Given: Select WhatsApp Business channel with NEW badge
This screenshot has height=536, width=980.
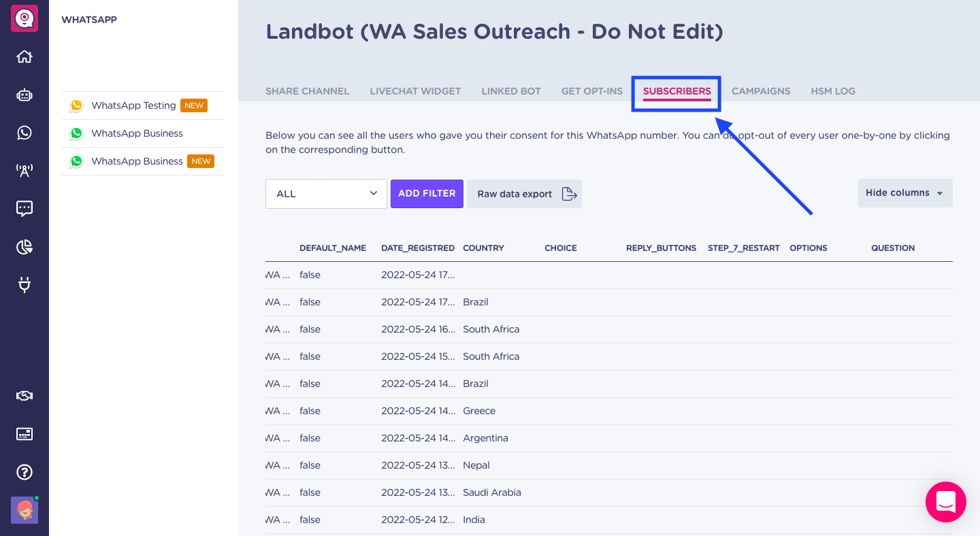Looking at the screenshot, I should coord(143,161).
